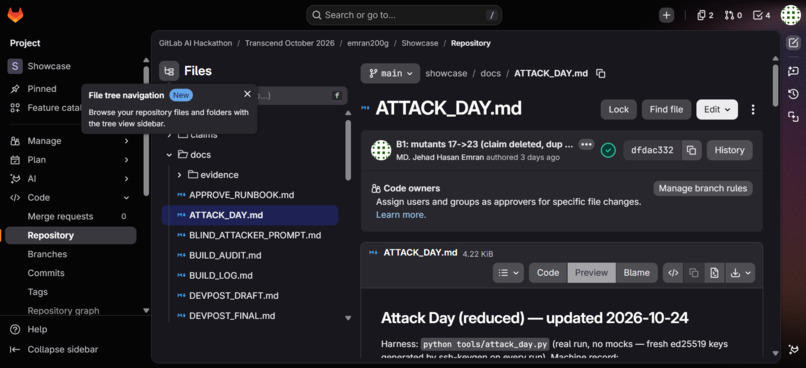Follow the Learn more link
The height and width of the screenshot is (368, 806).
point(401,215)
